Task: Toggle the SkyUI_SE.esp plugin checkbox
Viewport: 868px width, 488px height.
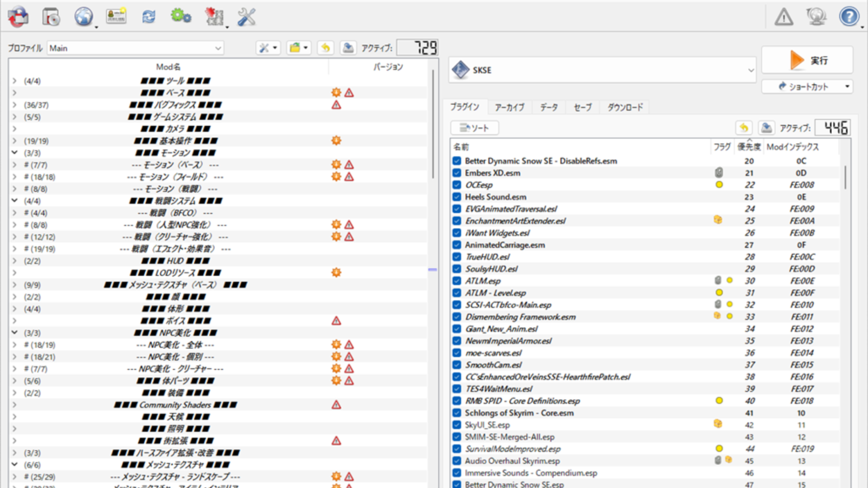Action: 457,425
